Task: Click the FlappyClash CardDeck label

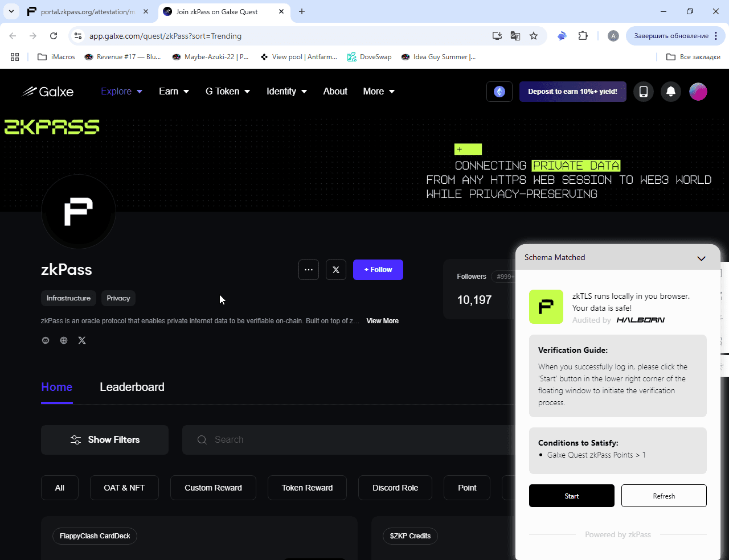Action: coord(95,536)
